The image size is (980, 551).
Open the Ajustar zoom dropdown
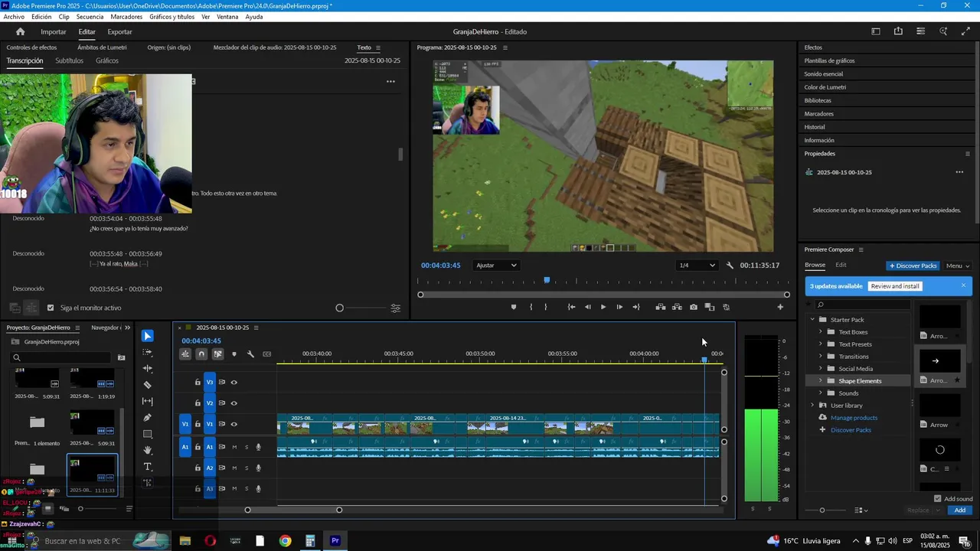(496, 266)
